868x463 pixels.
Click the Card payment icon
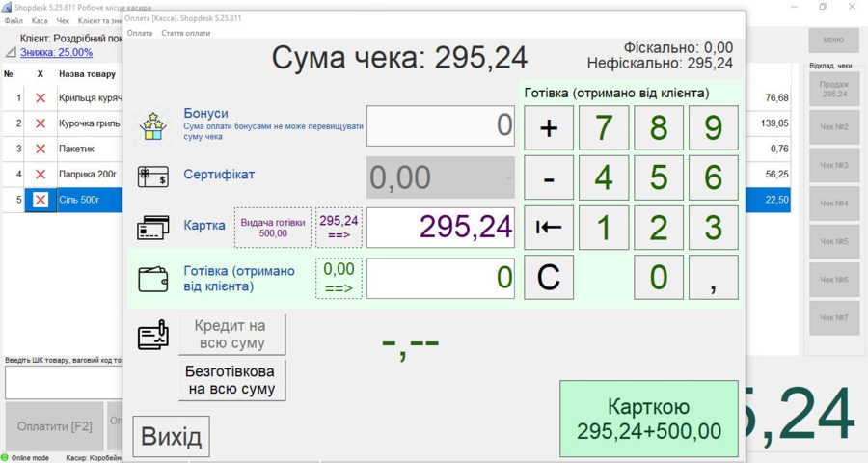click(153, 229)
